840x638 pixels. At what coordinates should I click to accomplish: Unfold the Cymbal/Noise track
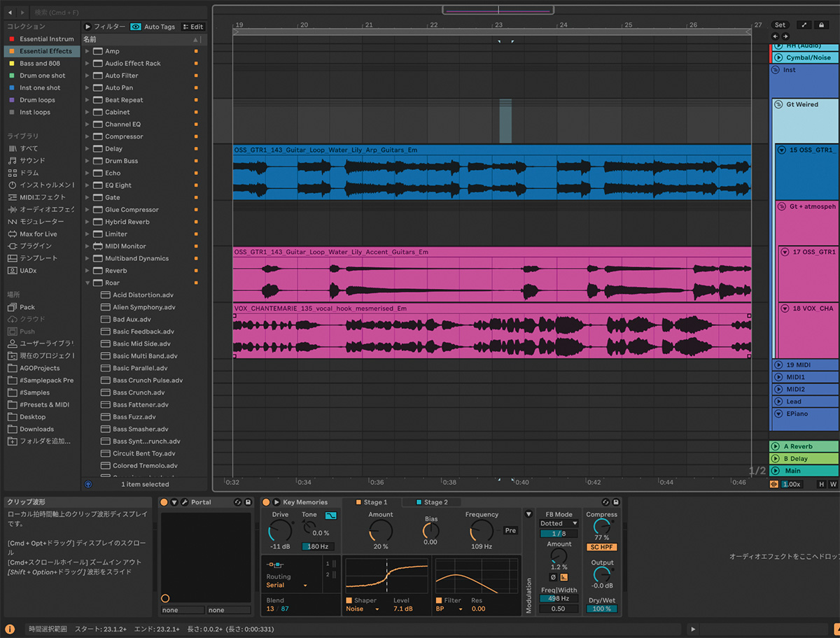[x=778, y=57]
